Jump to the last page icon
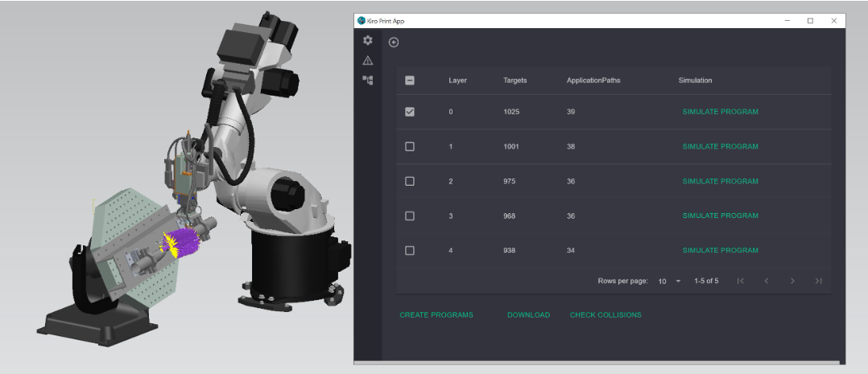 tap(818, 281)
